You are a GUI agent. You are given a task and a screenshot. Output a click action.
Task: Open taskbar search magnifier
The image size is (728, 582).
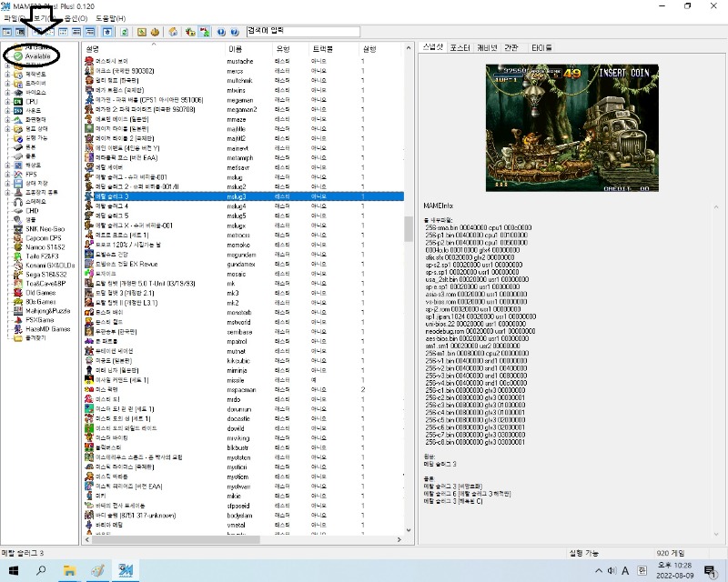pos(41,570)
